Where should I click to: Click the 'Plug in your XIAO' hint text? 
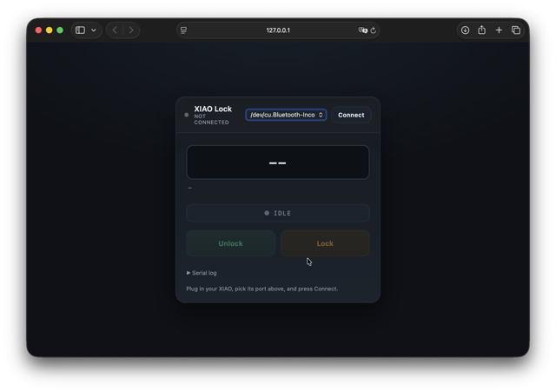coord(262,289)
